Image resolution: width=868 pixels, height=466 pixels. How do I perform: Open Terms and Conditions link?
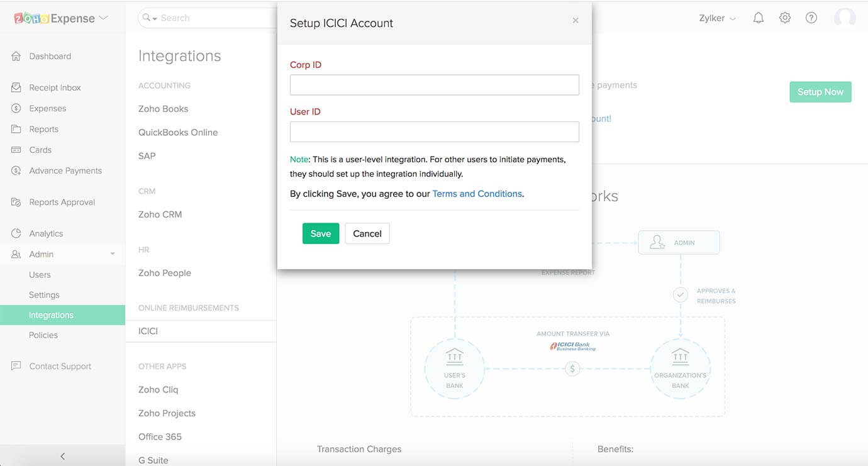click(x=477, y=194)
